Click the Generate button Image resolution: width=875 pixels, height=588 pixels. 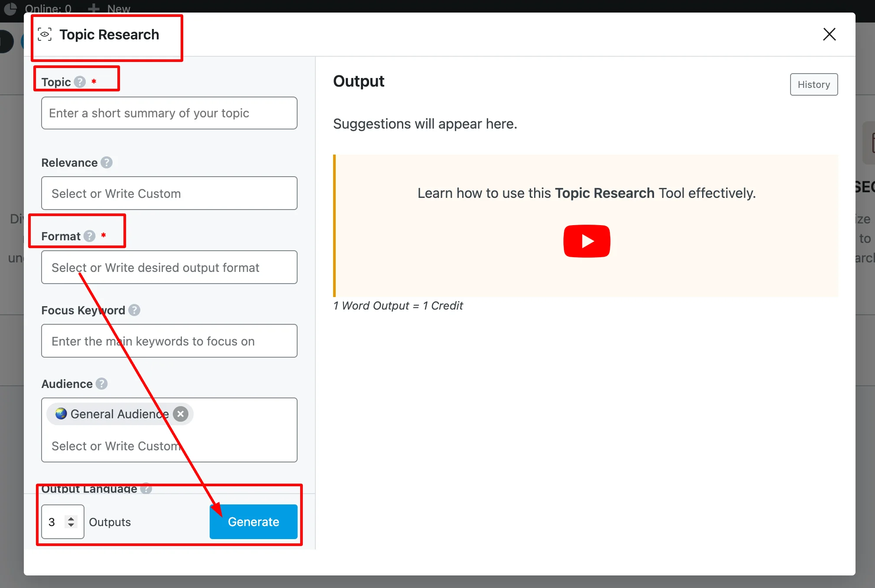[253, 522]
